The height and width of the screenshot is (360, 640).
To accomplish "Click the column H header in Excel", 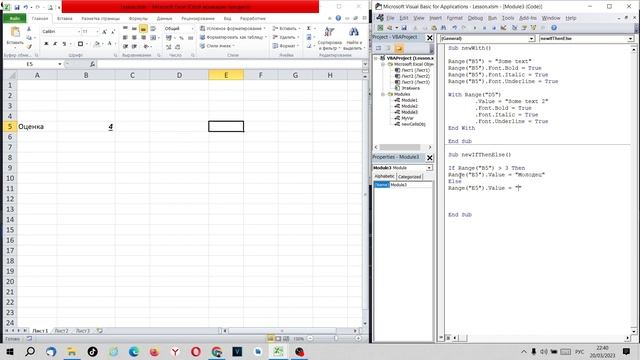I will coord(330,75).
